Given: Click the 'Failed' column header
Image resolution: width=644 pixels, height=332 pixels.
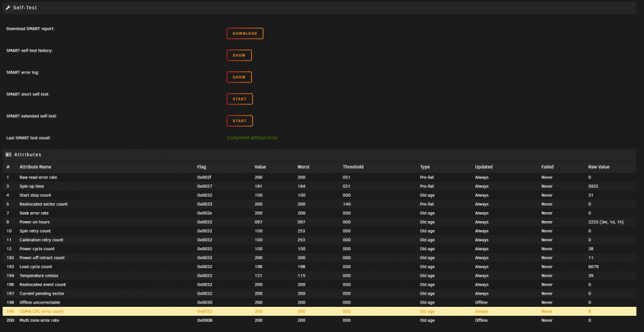Looking at the screenshot, I should click(547, 167).
